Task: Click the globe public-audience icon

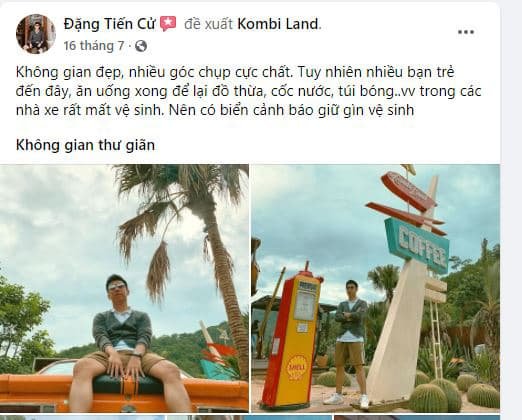Action: (x=141, y=46)
